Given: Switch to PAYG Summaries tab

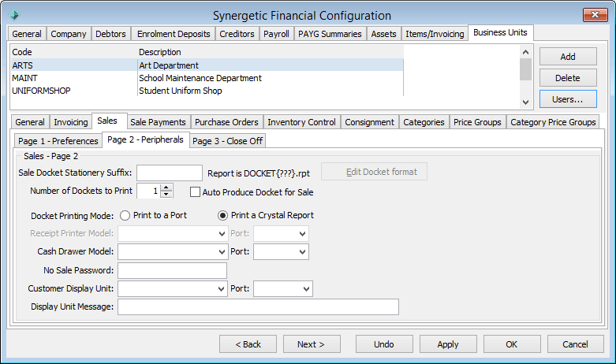Looking at the screenshot, I should 330,34.
